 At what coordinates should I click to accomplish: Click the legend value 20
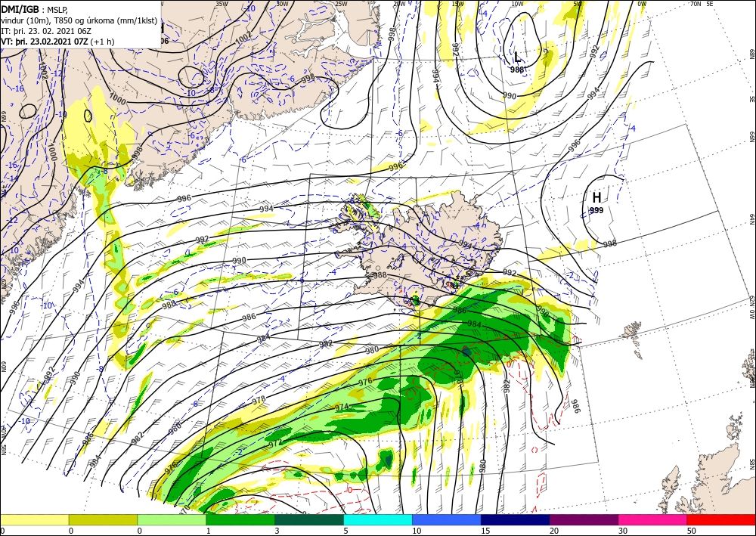tap(554, 531)
